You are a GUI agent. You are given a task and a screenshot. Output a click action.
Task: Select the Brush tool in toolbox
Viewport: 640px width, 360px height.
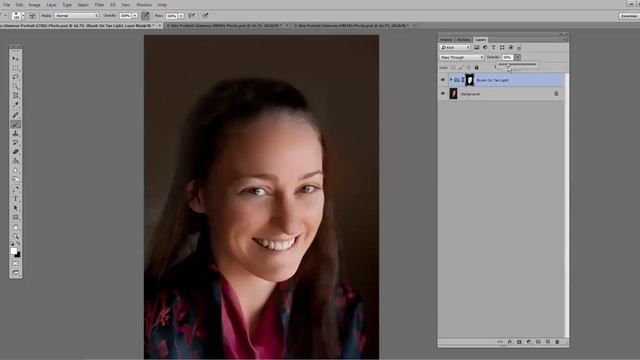pos(16,124)
